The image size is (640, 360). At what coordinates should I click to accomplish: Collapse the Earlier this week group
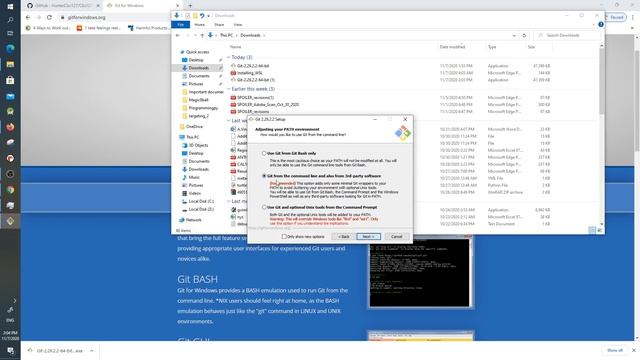(x=229, y=89)
